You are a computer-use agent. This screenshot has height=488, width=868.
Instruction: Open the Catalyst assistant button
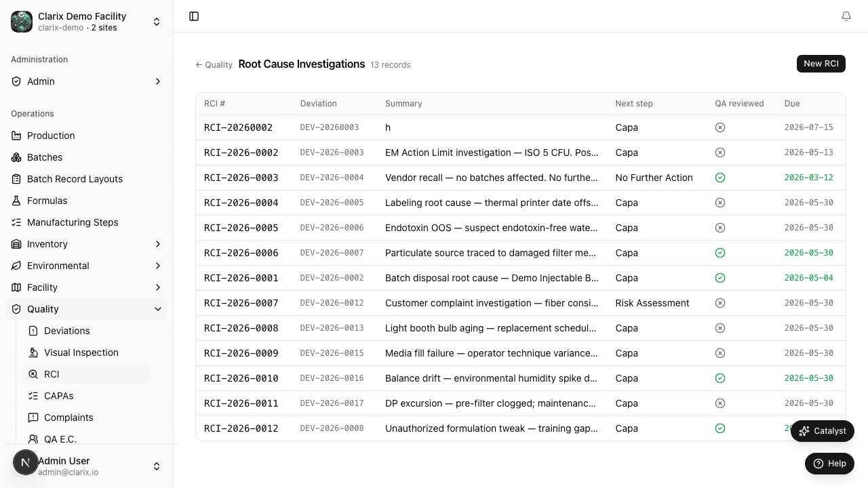click(x=823, y=431)
